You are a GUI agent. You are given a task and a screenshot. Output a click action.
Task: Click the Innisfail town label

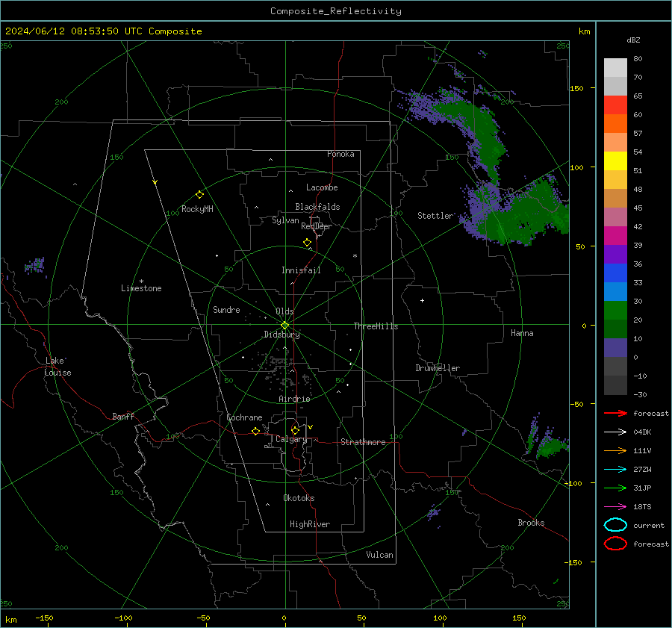coord(301,270)
